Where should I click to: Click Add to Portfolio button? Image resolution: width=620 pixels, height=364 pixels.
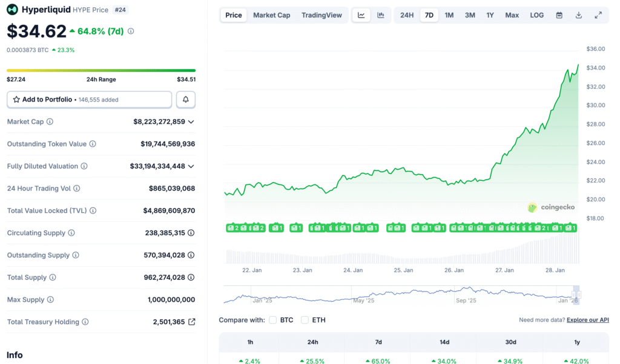click(x=90, y=99)
